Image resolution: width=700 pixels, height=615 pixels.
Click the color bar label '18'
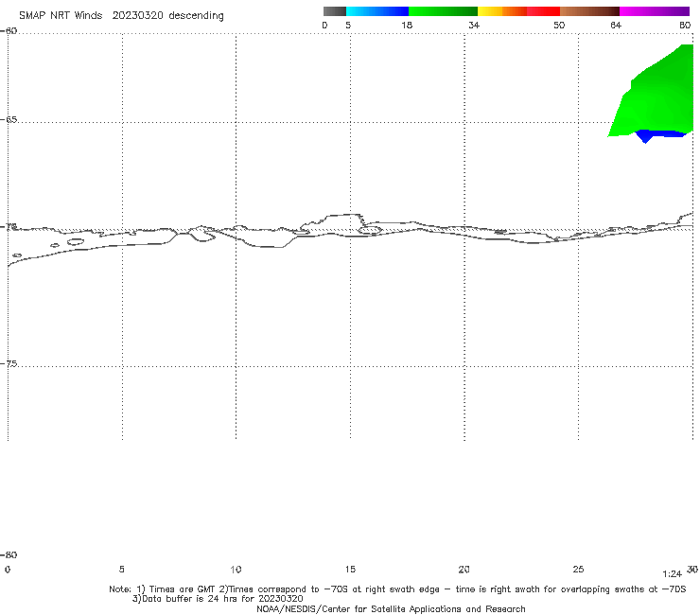pyautogui.click(x=407, y=25)
